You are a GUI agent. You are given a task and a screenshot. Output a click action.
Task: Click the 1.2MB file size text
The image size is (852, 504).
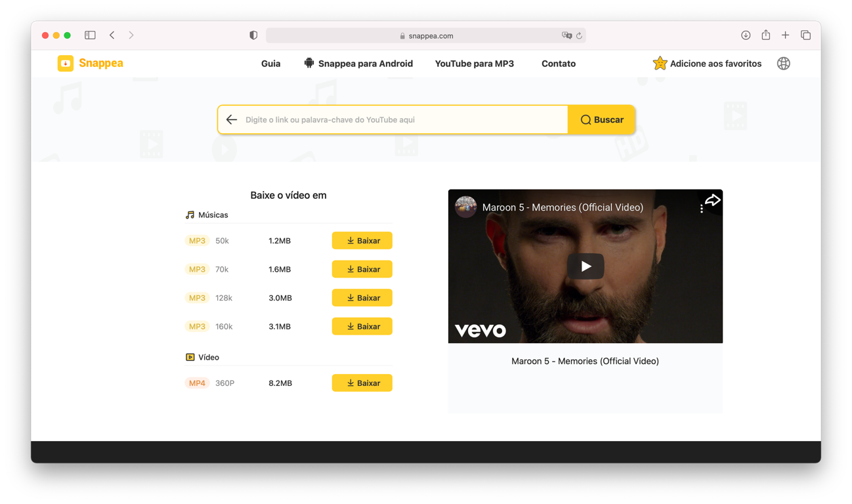pos(280,241)
